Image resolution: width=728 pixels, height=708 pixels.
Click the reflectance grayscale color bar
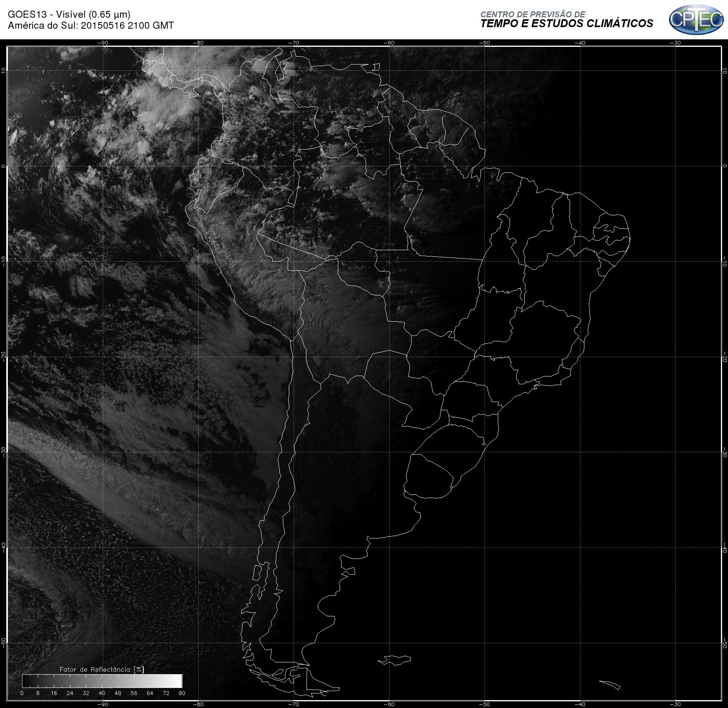coord(102,680)
